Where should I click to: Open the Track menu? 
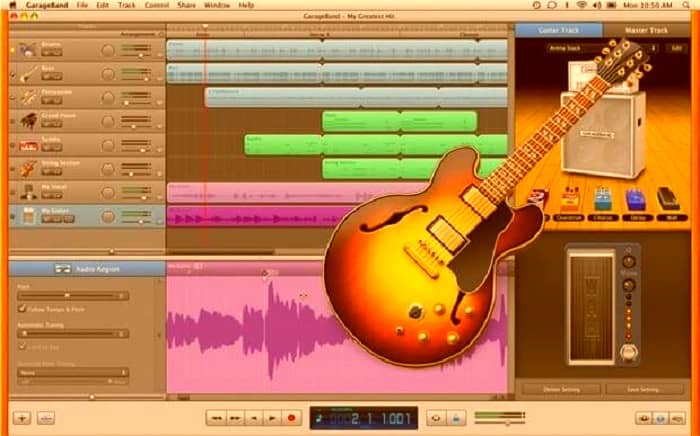click(126, 5)
